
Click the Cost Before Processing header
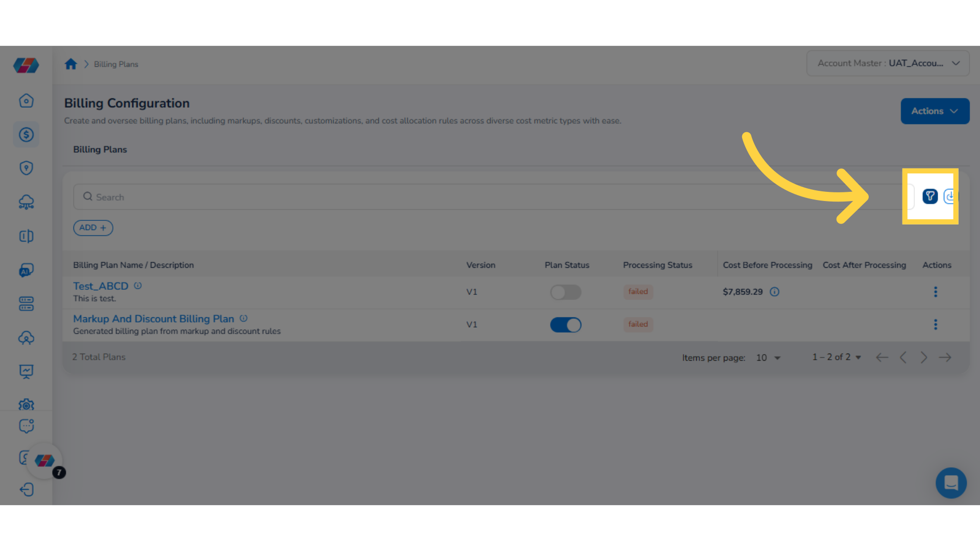click(767, 265)
